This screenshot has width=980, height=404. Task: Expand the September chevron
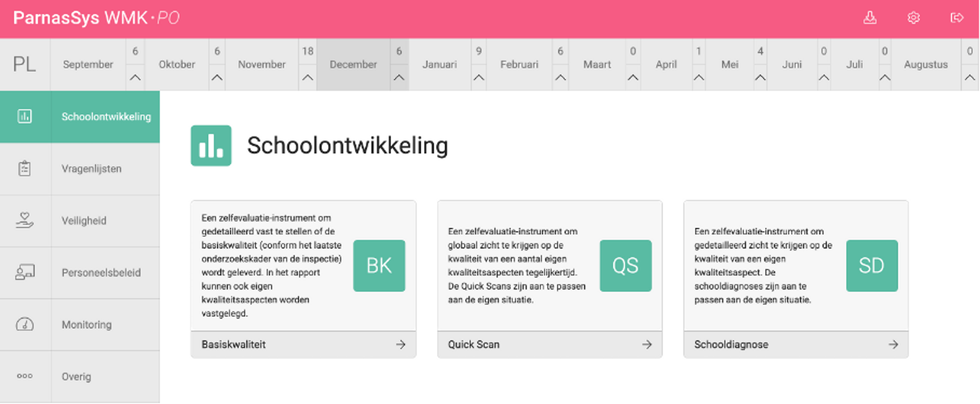click(x=135, y=78)
